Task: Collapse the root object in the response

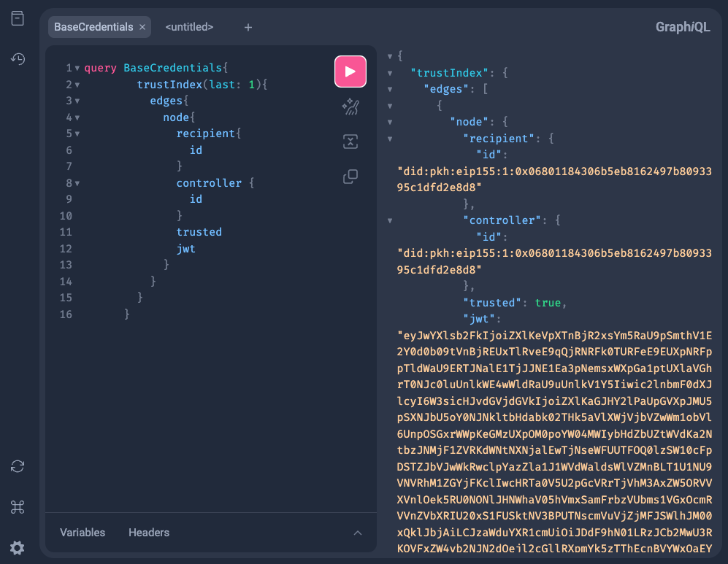Action: click(390, 57)
